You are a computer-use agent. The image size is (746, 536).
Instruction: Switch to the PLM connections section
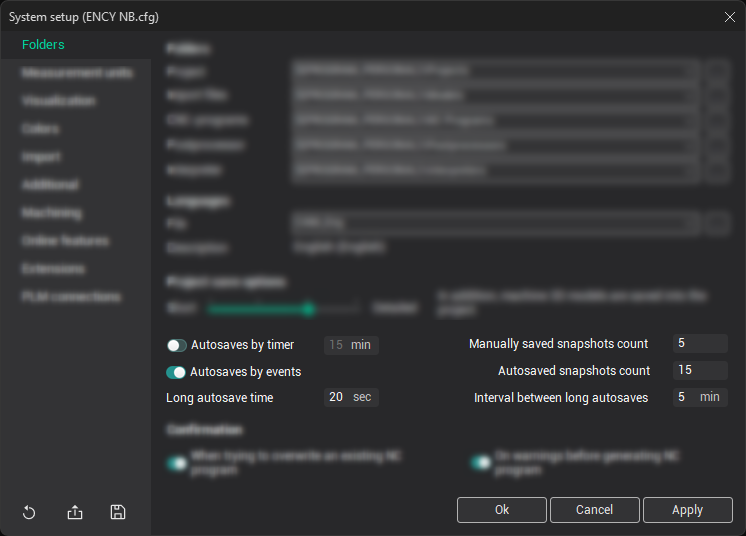pos(71,297)
